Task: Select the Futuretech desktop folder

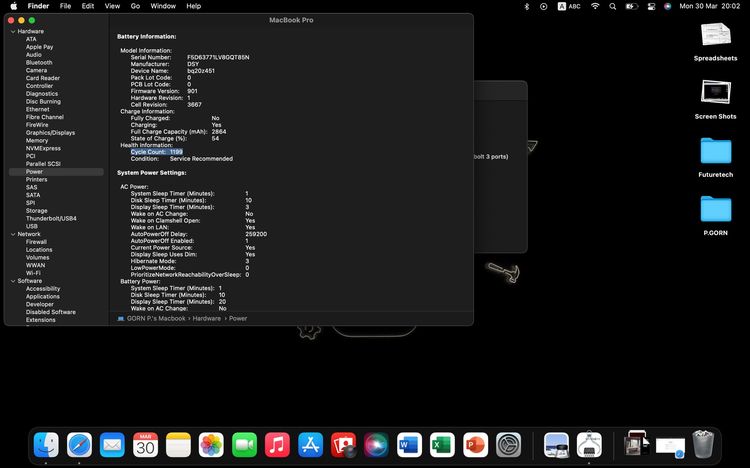Action: [716, 158]
